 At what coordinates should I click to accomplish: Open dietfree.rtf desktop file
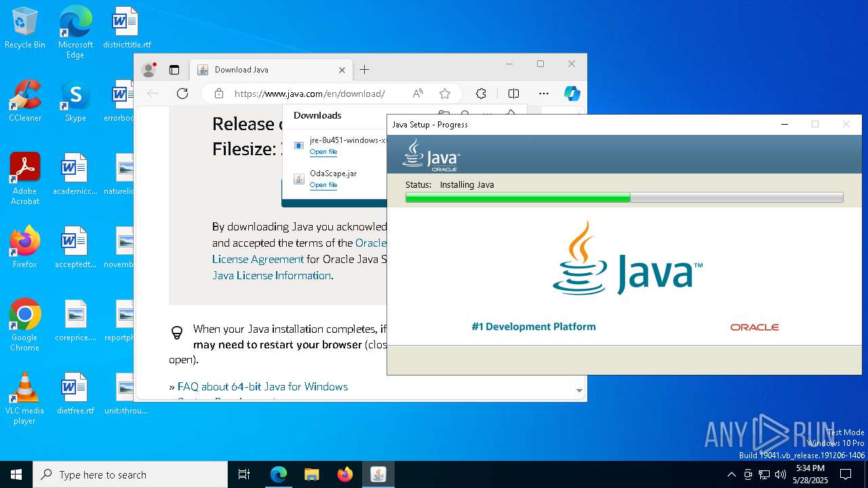tap(75, 394)
